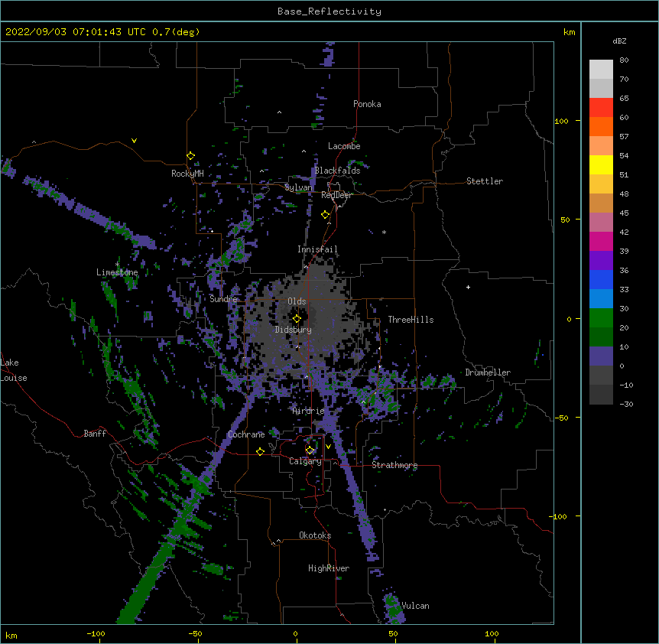Screen dimensions: 659x644
Task: Click the RockyMH label
Action: (187, 174)
